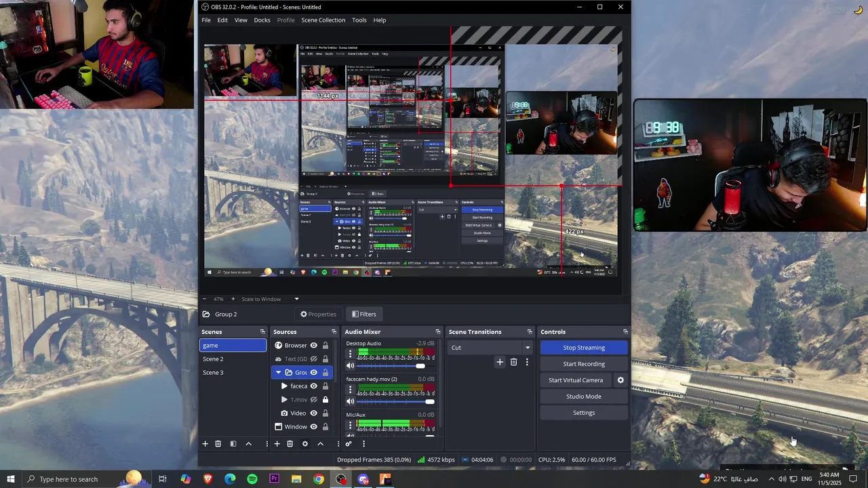Collapse the Group source tree

[x=278, y=373]
